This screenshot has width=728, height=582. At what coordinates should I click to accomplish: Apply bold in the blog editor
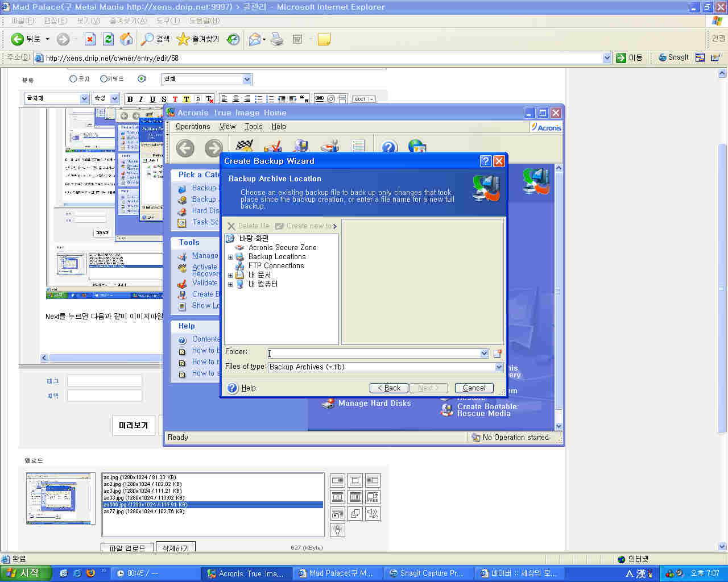coord(130,99)
